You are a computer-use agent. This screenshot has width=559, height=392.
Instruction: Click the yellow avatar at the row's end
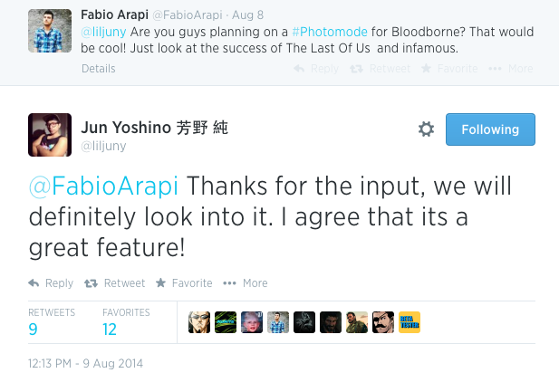(x=410, y=322)
